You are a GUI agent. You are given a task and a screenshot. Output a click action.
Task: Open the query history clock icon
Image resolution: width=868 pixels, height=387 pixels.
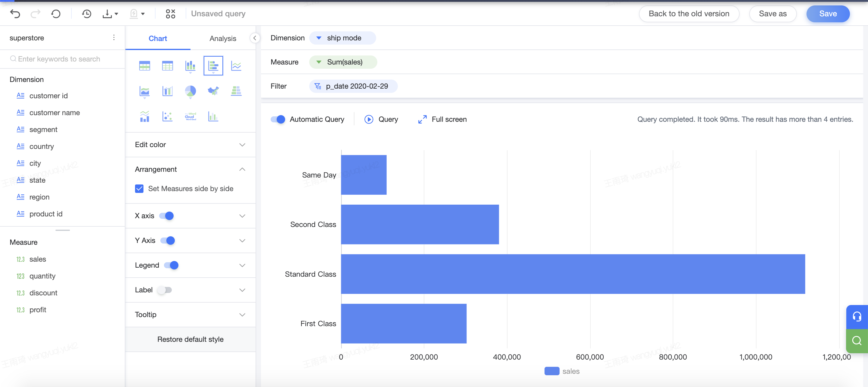(x=86, y=14)
